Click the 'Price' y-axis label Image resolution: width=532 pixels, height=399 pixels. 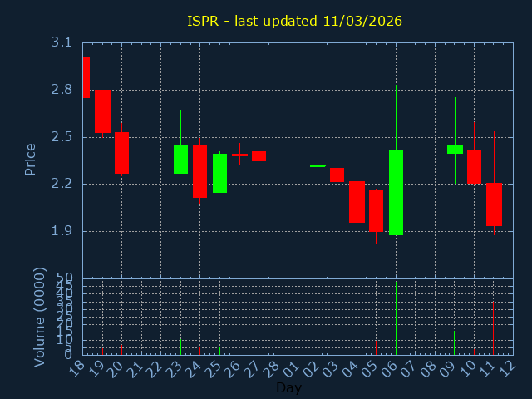pos(30,159)
